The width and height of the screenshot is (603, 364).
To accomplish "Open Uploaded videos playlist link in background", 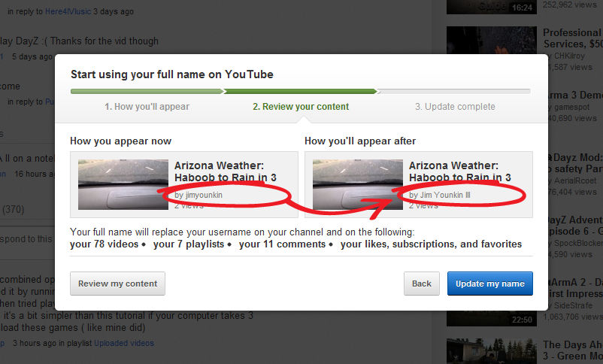I will (x=124, y=343).
